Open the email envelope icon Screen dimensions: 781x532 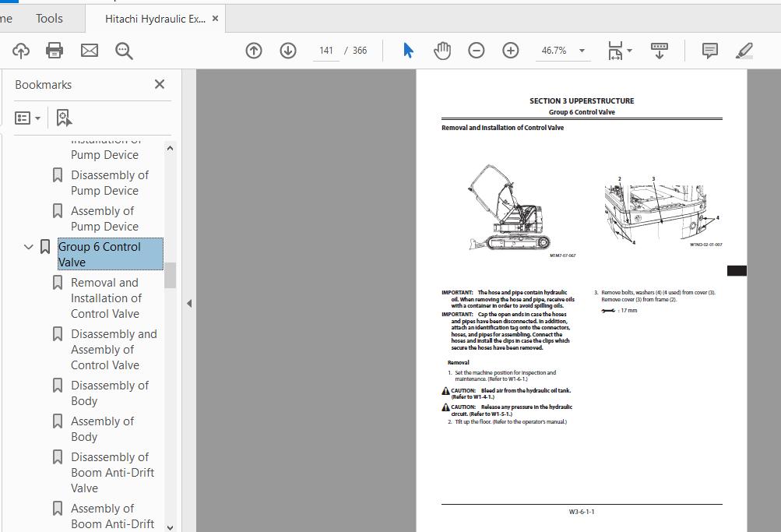click(x=90, y=51)
